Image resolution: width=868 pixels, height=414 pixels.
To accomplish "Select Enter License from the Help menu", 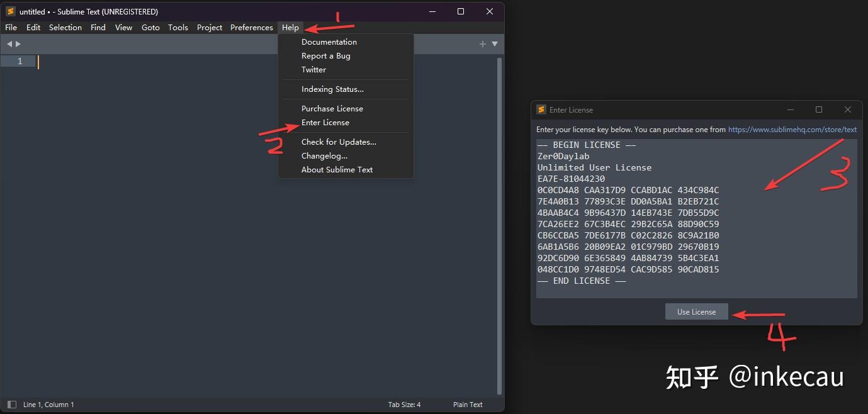I will [x=325, y=123].
